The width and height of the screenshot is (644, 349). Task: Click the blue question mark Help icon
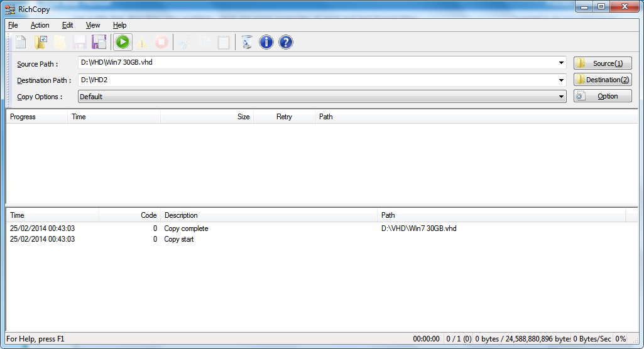click(x=286, y=42)
